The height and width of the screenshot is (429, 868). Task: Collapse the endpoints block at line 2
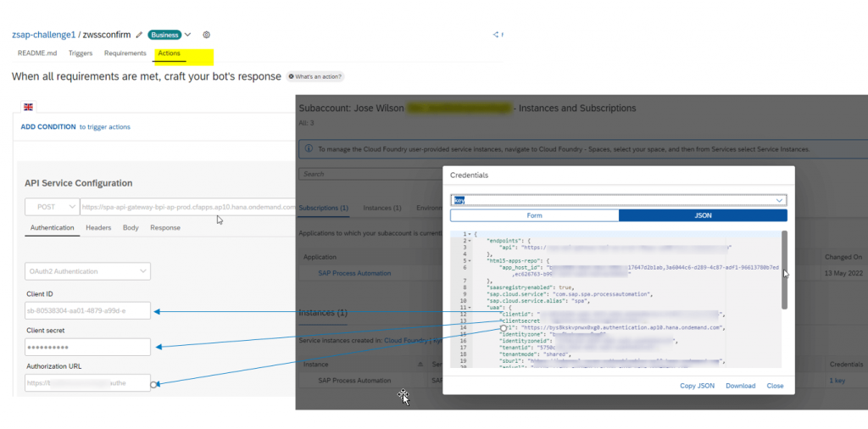pos(470,242)
